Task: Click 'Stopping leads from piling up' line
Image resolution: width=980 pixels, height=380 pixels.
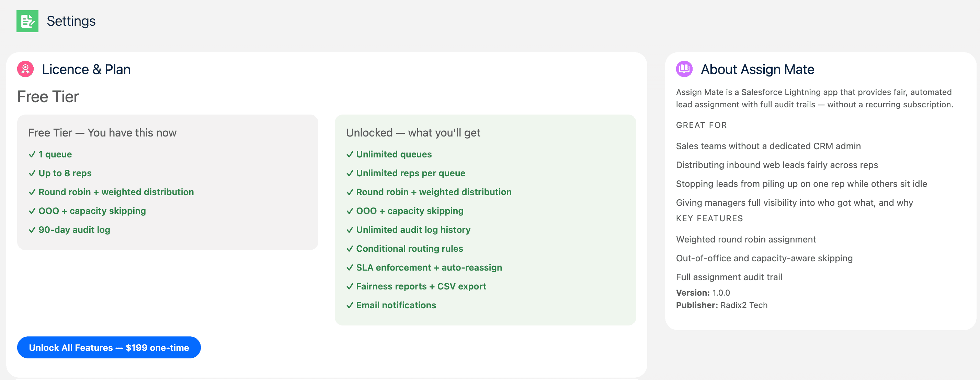Action: click(801, 184)
